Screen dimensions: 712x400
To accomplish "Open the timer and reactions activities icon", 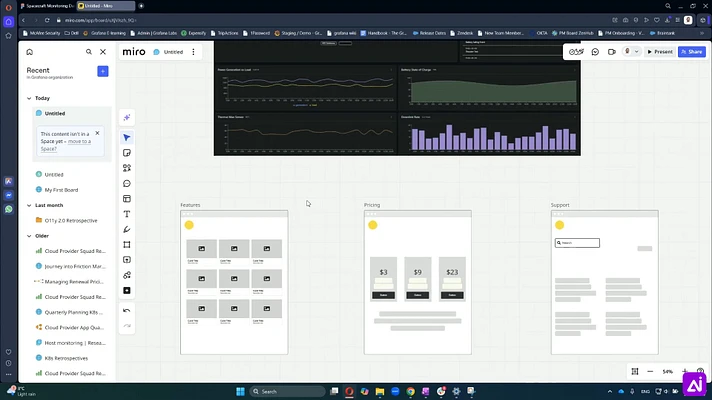I will pyautogui.click(x=576, y=52).
